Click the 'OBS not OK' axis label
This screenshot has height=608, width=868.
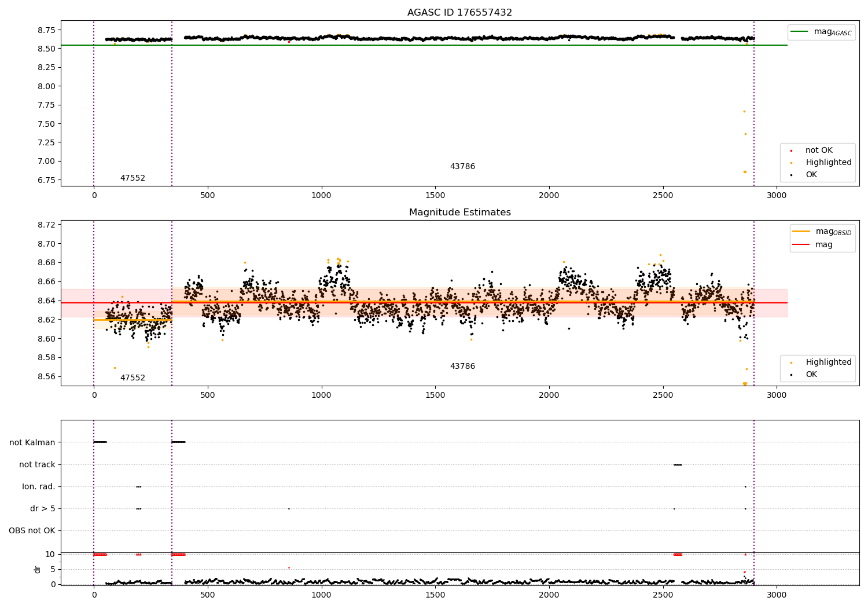point(32,530)
